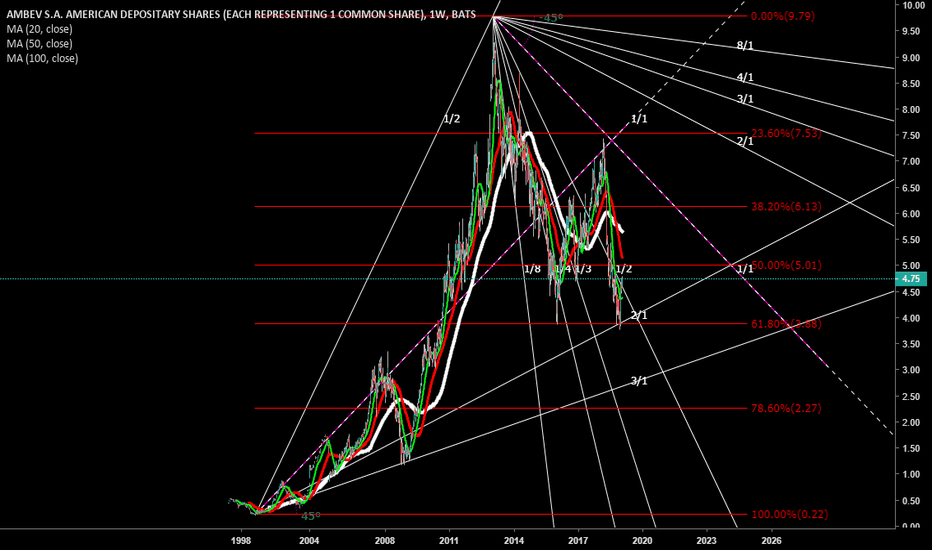Click the 2.50 price axis value
932x550 pixels.
pyautogui.click(x=913, y=396)
